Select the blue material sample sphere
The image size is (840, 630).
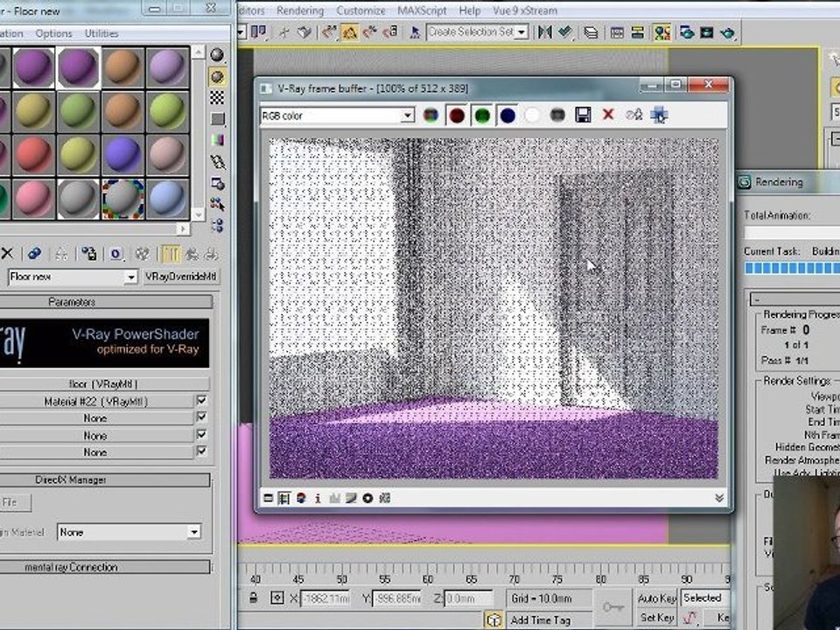tap(122, 155)
